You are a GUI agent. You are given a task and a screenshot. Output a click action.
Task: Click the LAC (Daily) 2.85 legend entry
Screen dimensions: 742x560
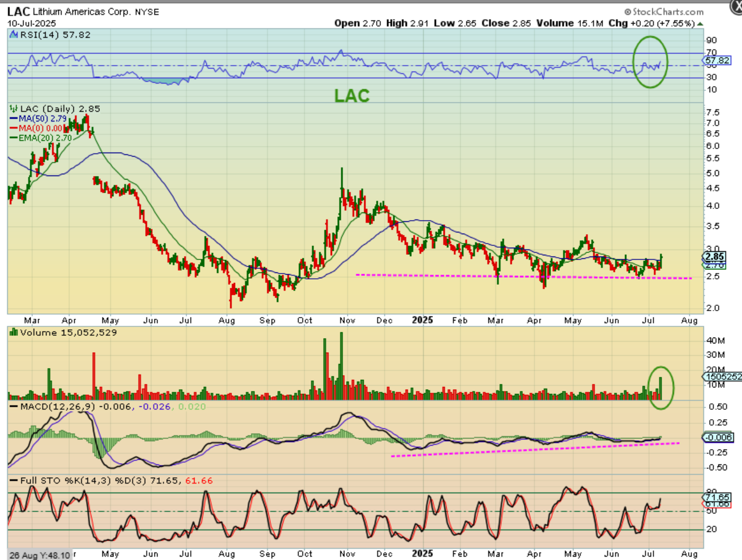pos(60,109)
